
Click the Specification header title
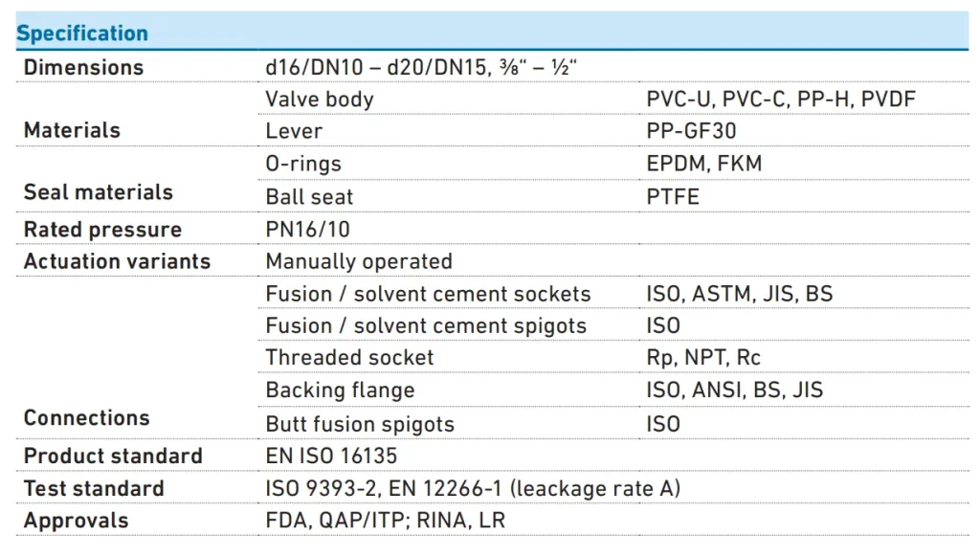(x=82, y=33)
